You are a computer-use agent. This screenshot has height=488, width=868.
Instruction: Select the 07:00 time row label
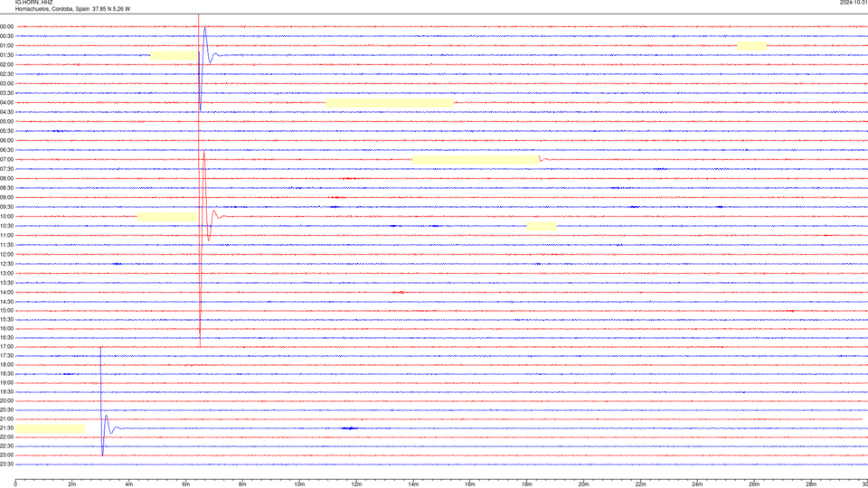coord(6,159)
